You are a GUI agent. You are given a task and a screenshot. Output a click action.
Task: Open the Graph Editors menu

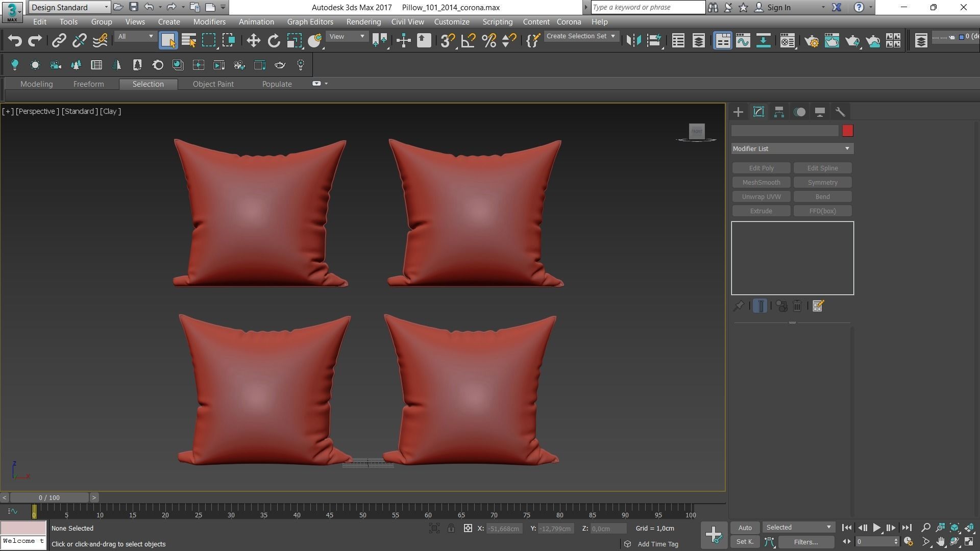point(310,22)
